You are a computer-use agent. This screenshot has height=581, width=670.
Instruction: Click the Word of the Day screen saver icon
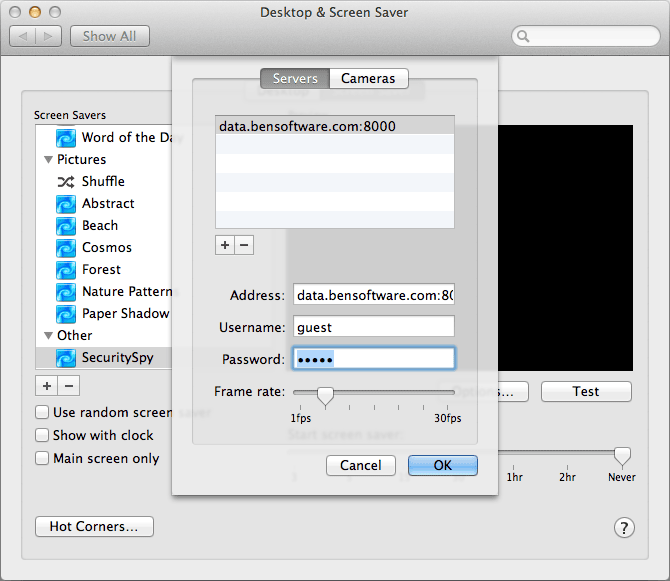tap(66, 138)
